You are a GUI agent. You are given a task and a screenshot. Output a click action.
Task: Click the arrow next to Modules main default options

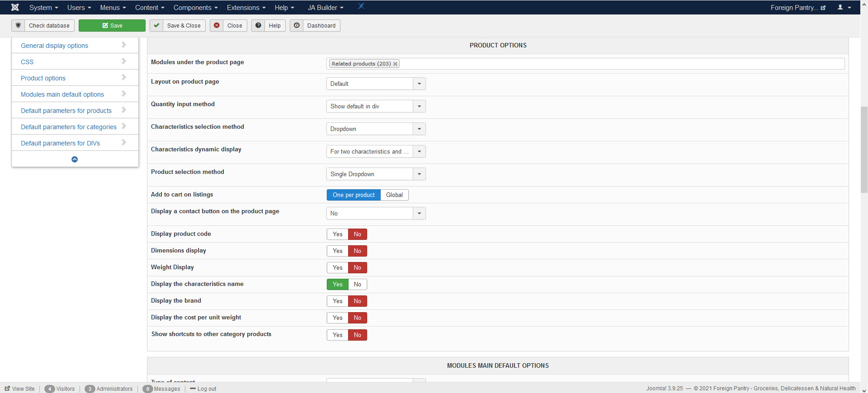click(x=124, y=94)
